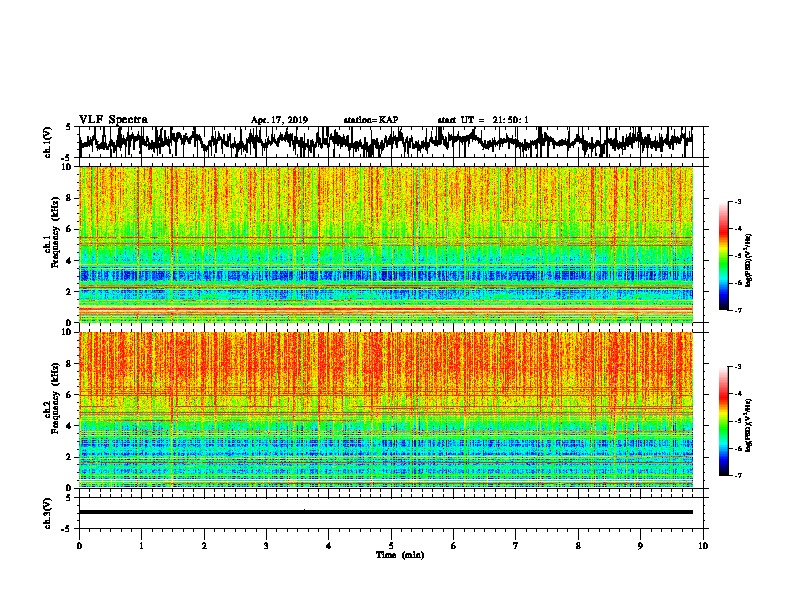Select the "start UT = 21:50: 1" text
The width and height of the screenshot is (792, 612).
483,120
